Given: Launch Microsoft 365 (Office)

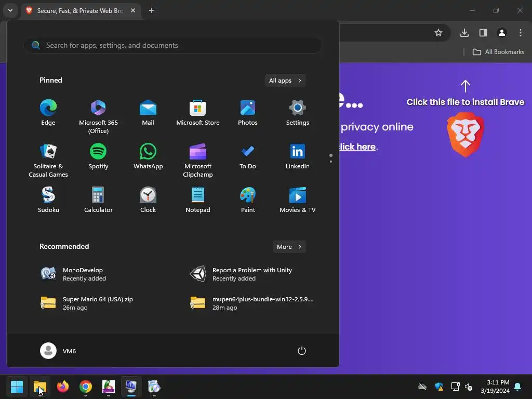Looking at the screenshot, I should [98, 117].
